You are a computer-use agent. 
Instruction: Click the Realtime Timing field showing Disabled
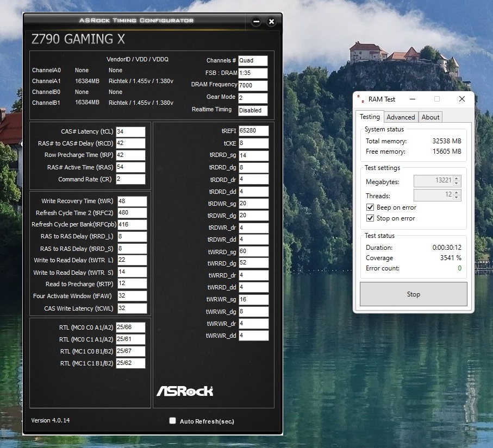point(253,111)
